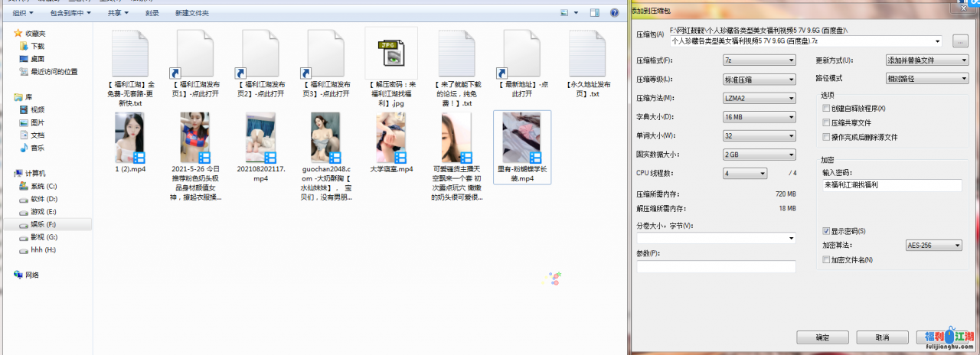This screenshot has width=980, height=355.
Task: Click the help question mark icon
Action: click(612, 13)
